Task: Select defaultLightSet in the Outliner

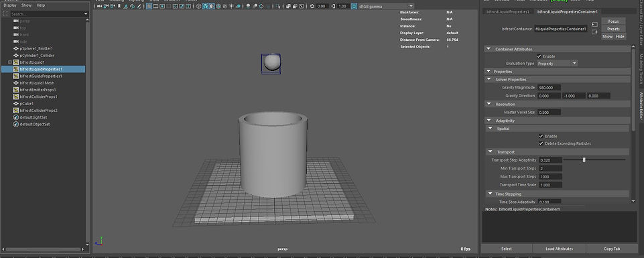Action: click(x=34, y=117)
